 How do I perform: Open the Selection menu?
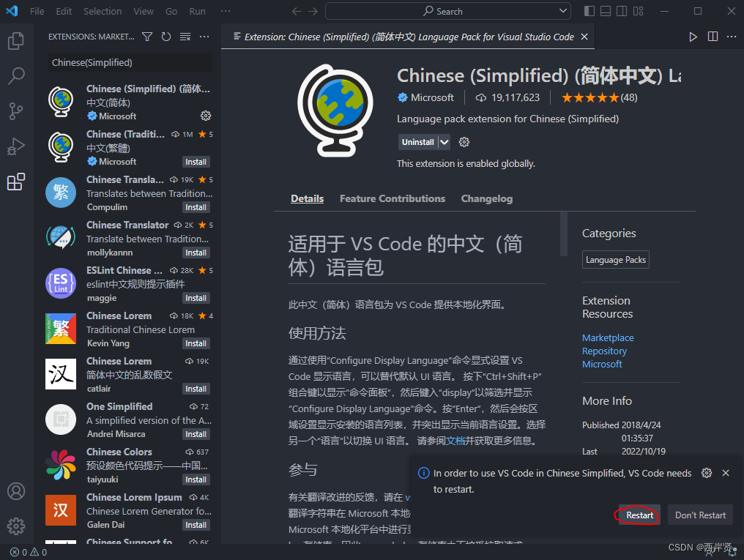tap(103, 12)
